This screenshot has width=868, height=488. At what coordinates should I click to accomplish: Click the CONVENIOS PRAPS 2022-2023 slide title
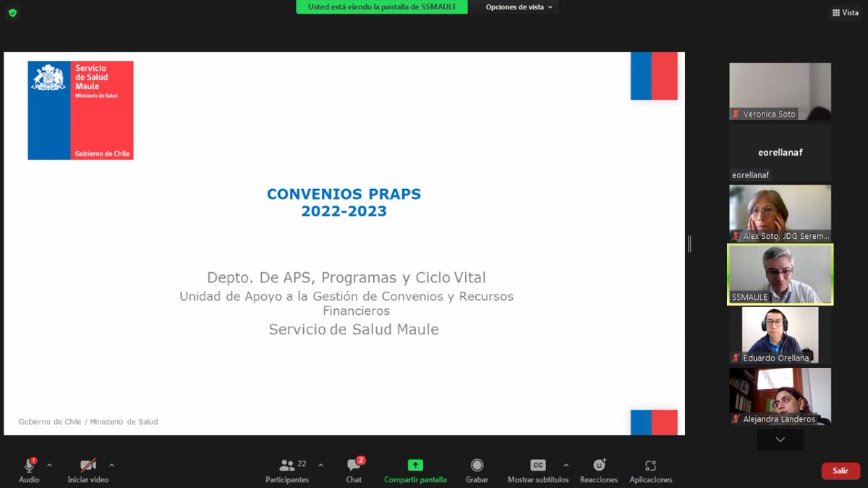pyautogui.click(x=344, y=203)
